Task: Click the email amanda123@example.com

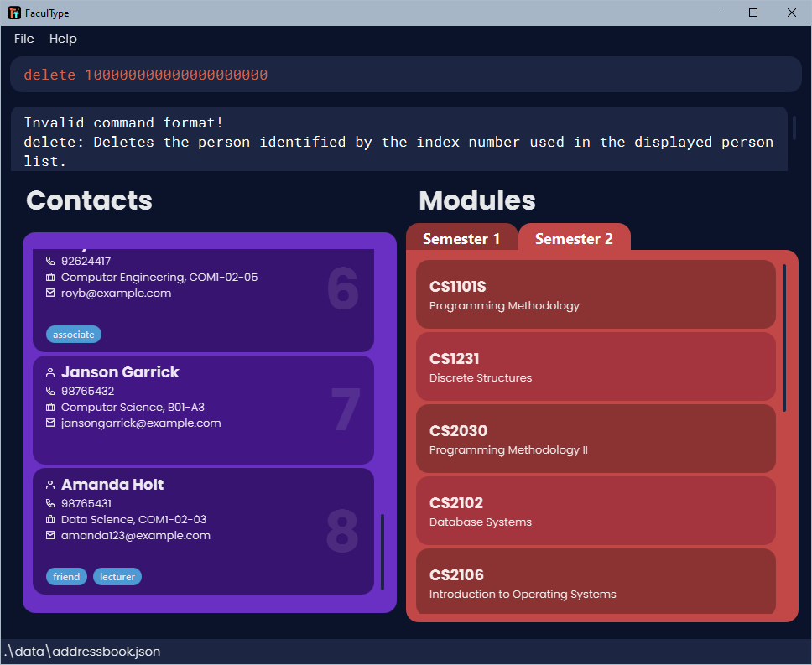Action: [x=136, y=535]
